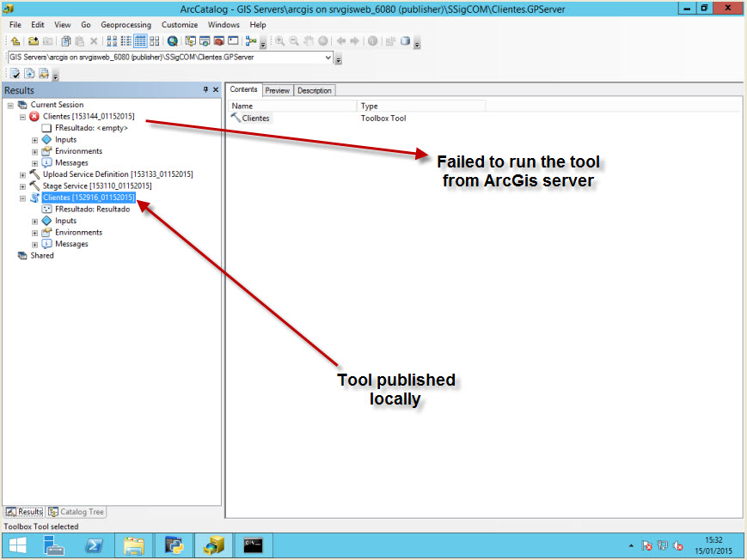Close the Results panel
Image resolution: width=747 pixels, height=560 pixels.
216,89
